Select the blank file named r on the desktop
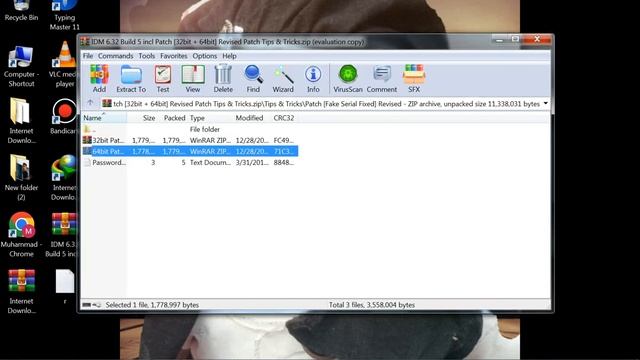Viewport: 640px width, 360px height. [x=64, y=287]
